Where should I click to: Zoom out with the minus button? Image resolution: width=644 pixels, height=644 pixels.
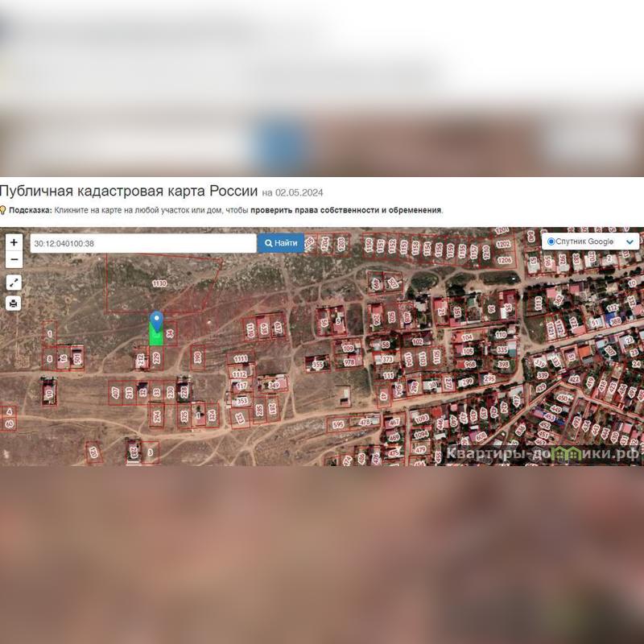coord(14,259)
